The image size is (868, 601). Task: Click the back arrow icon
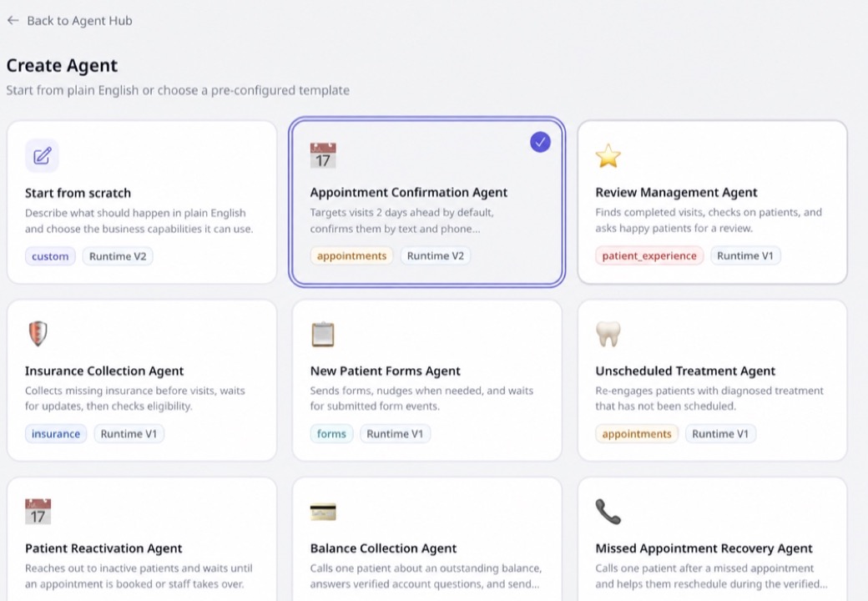coord(13,21)
